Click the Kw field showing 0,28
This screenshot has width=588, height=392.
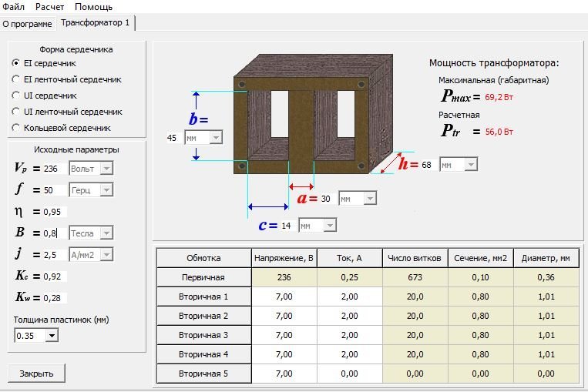[55, 298]
